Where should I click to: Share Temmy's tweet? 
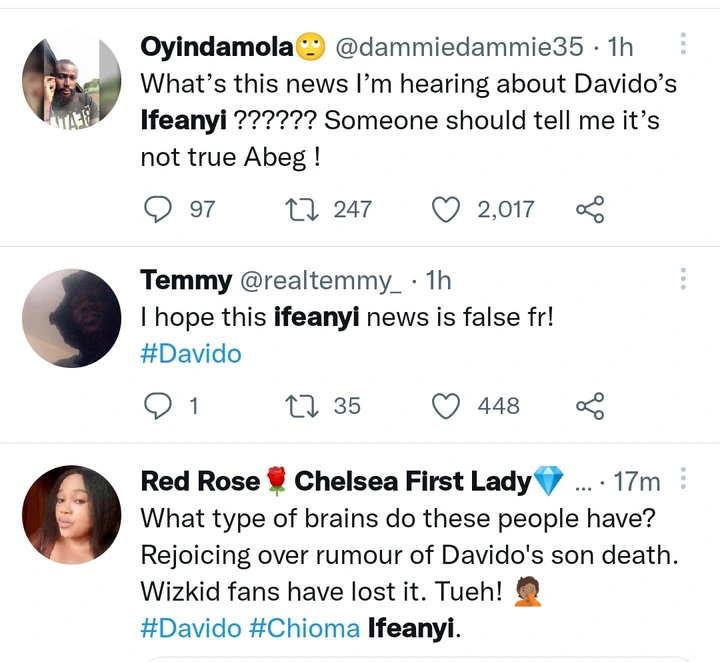point(590,405)
